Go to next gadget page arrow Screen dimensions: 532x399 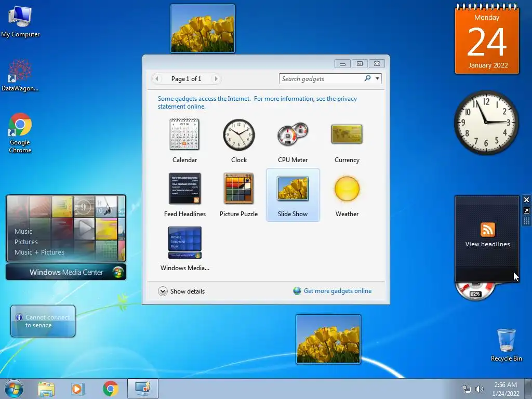pos(216,79)
